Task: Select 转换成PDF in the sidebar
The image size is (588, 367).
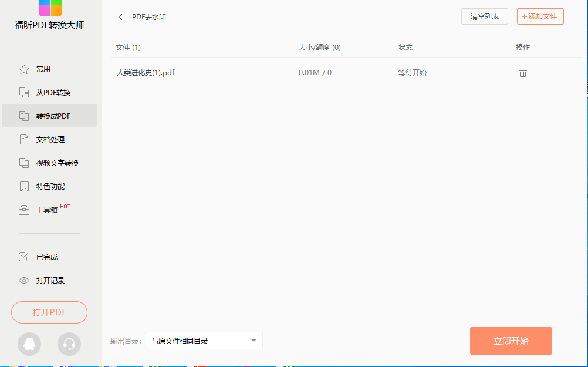Action: tap(49, 116)
